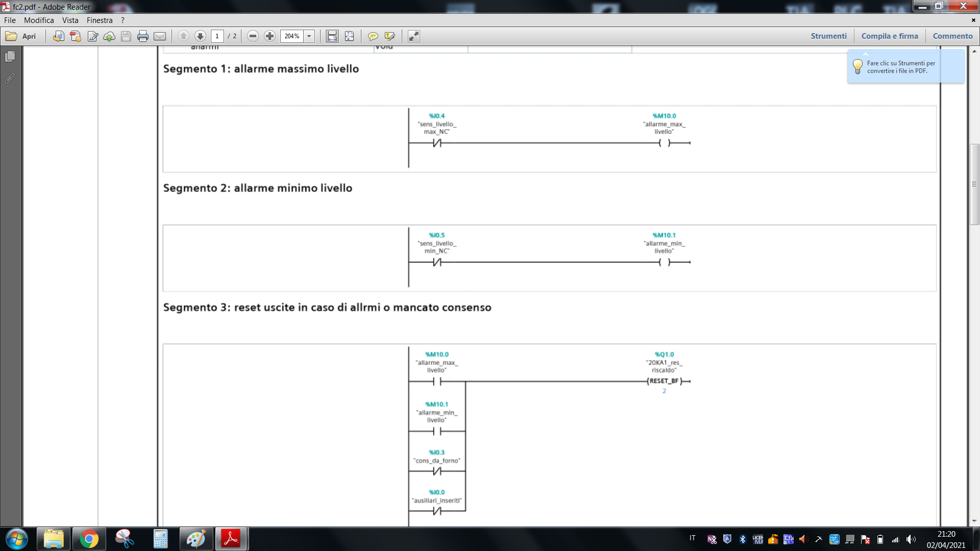Add a sticky note comment

pyautogui.click(x=373, y=36)
